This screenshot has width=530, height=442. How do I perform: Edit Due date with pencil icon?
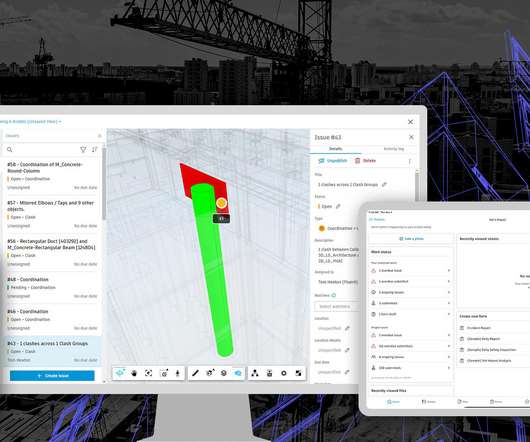click(x=347, y=372)
